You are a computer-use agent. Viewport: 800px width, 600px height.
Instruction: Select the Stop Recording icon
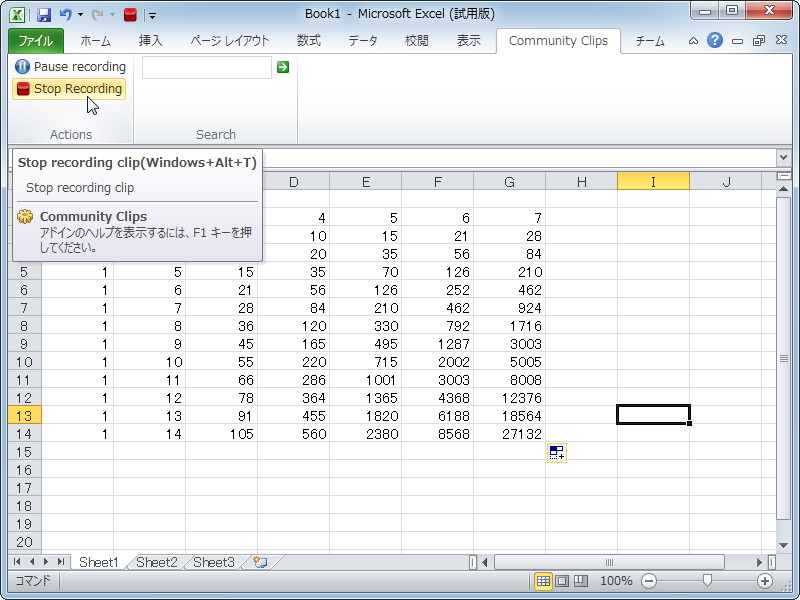point(22,89)
